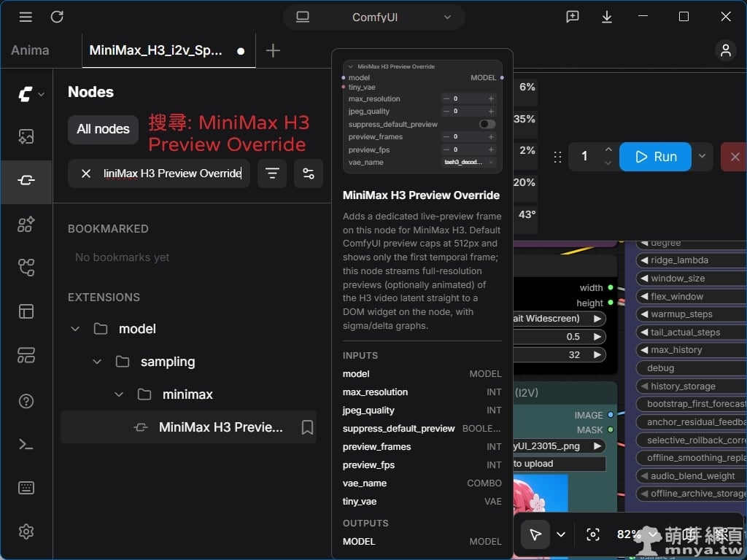
Task: Collapse the sampling folder
Action: [97, 362]
